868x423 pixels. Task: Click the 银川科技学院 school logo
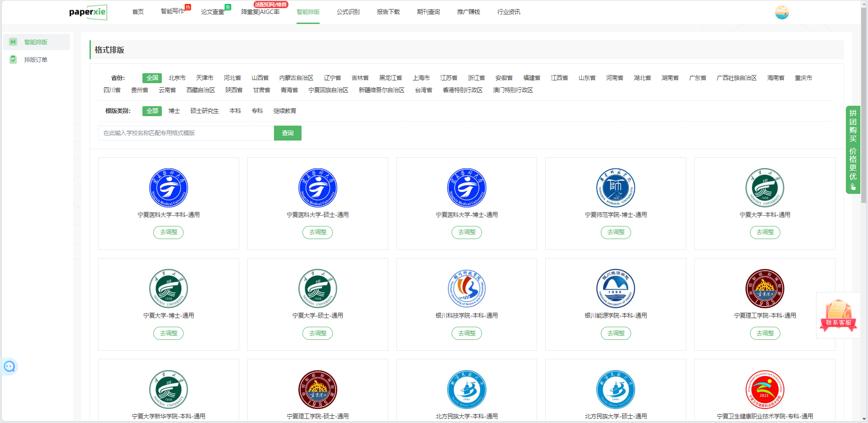click(x=467, y=288)
